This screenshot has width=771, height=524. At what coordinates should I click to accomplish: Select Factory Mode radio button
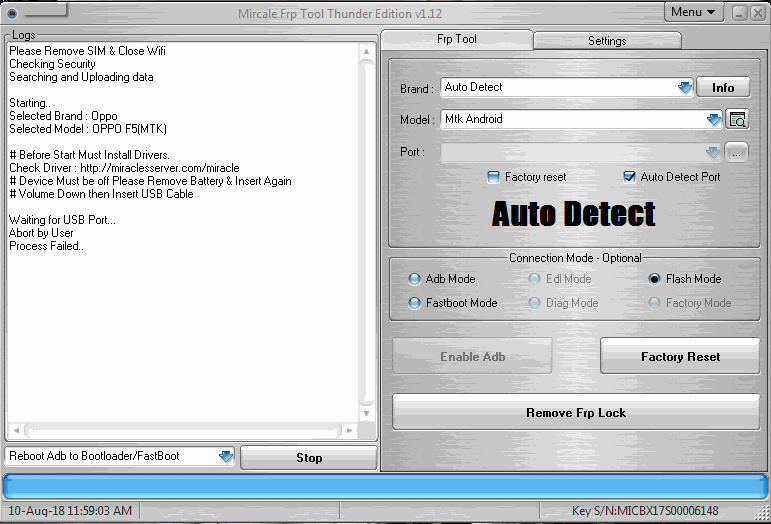pos(654,303)
